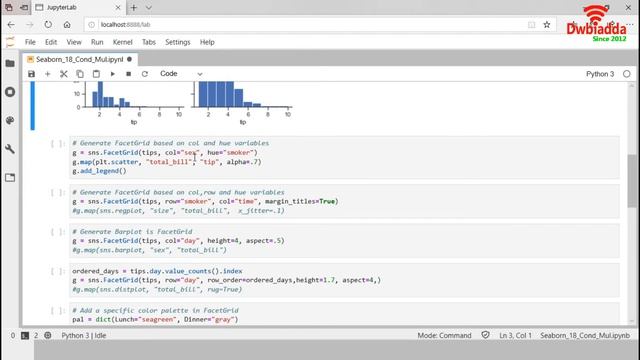Insert a new cell below with plus icon
Image resolution: width=640 pixels, height=360 pixels.
tap(47, 74)
